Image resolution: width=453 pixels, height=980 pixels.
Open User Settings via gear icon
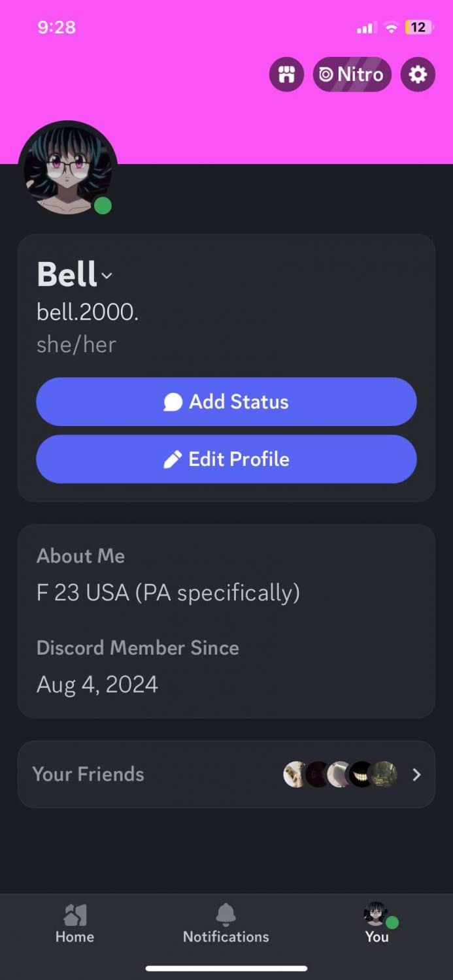(418, 74)
